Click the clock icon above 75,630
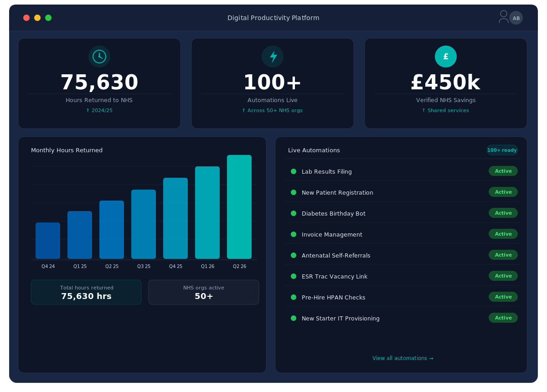This screenshot has width=547, height=392. tap(99, 57)
